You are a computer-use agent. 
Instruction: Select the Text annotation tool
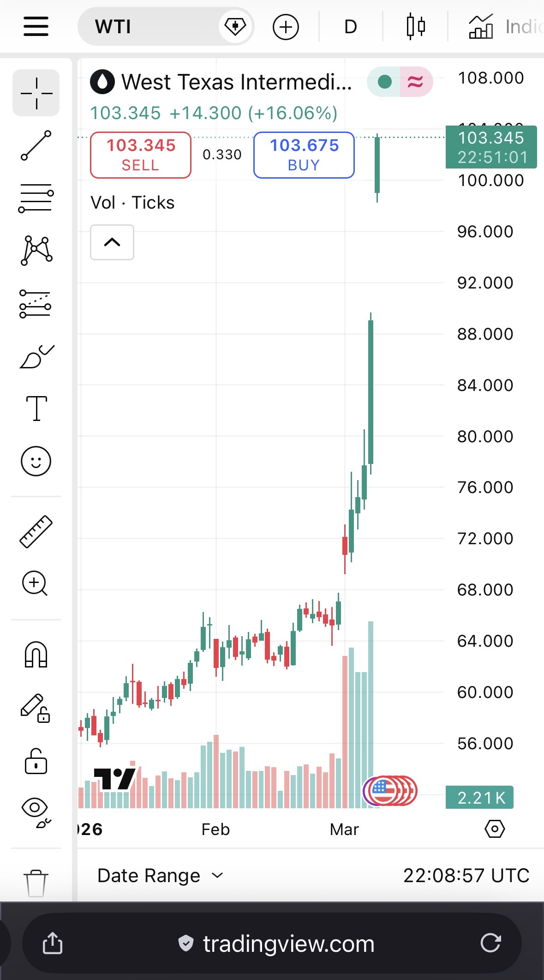pyautogui.click(x=36, y=409)
